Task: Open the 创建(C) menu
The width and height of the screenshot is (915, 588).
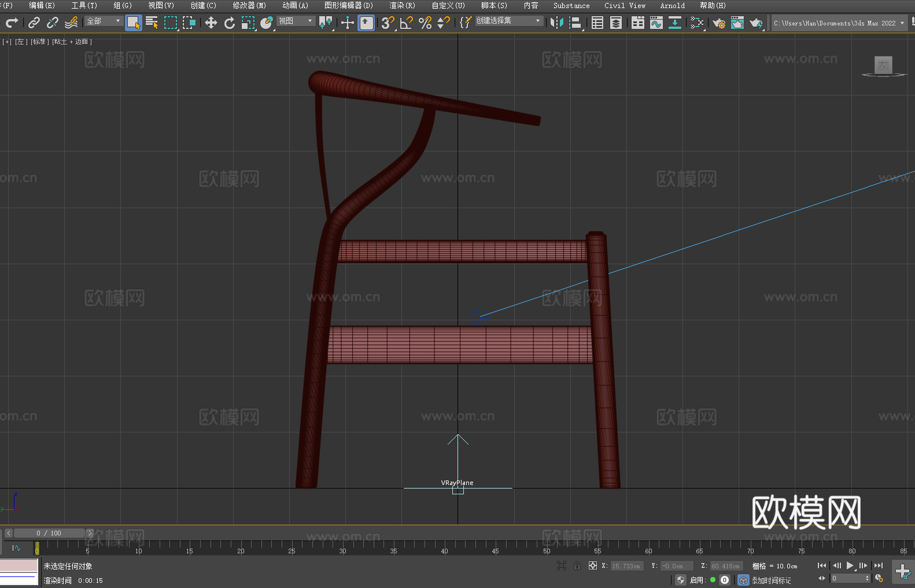Action: click(203, 5)
